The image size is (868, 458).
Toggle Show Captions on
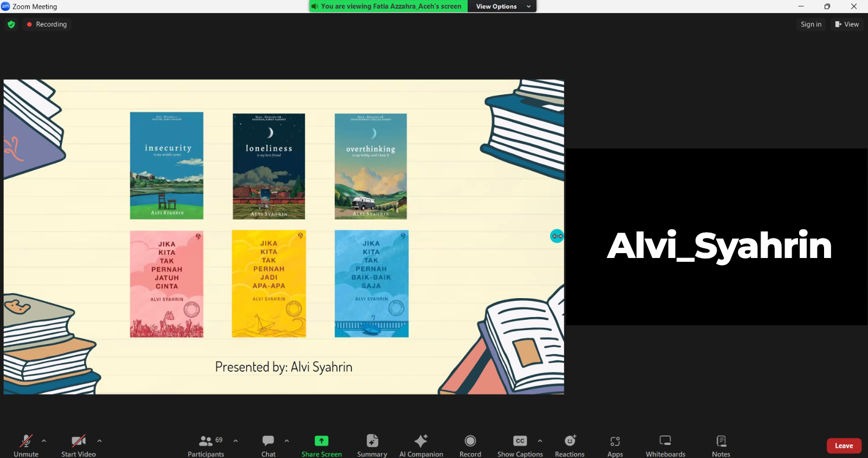click(520, 446)
